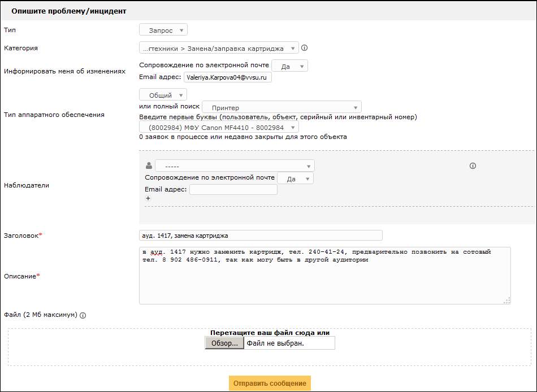Click the info icon next to the Категория dropdown
Viewport: 537px width, 392px height.
pos(304,48)
